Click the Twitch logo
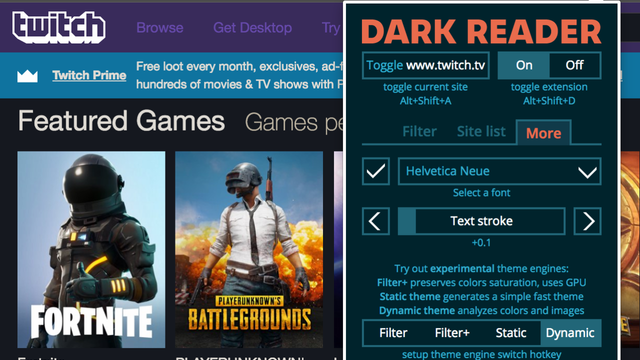The width and height of the screenshot is (640, 360). pos(59,27)
